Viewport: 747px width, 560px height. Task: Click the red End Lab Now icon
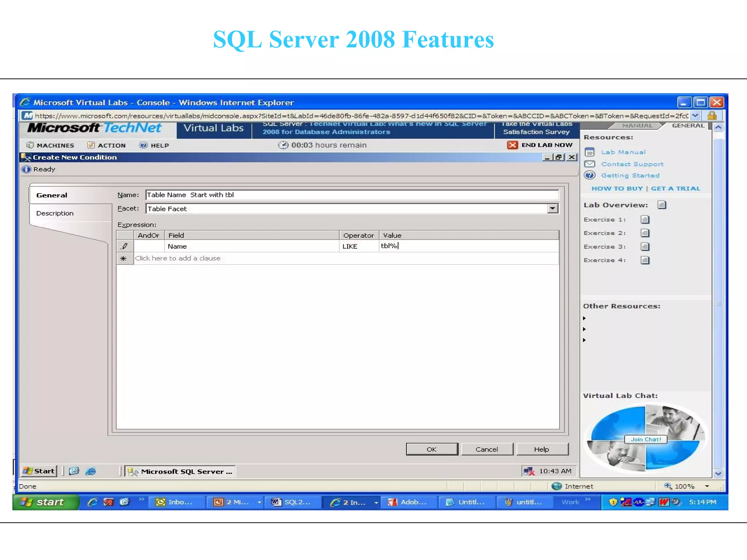pos(512,145)
